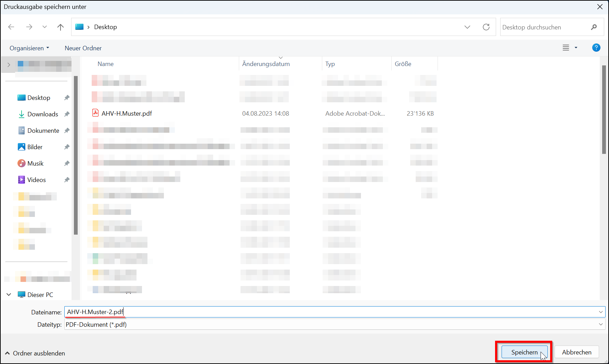Viewport: 609px width, 364px height.
Task: Navigate back using the back arrow
Action: (11, 27)
